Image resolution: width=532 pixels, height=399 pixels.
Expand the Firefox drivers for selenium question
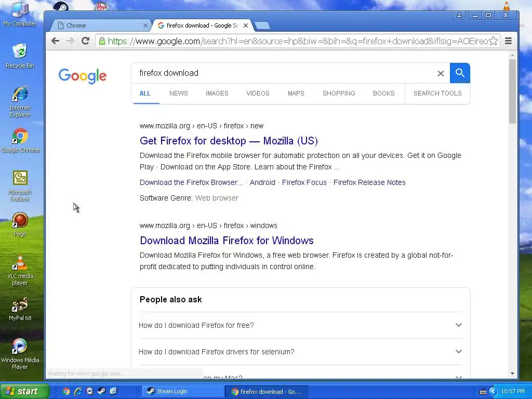click(x=300, y=352)
